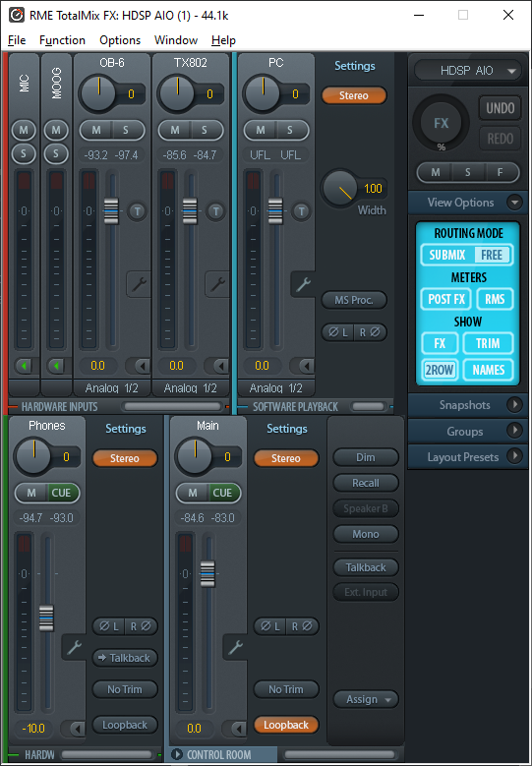Solo the MOOG channel
This screenshot has width=532, height=766.
click(56, 154)
